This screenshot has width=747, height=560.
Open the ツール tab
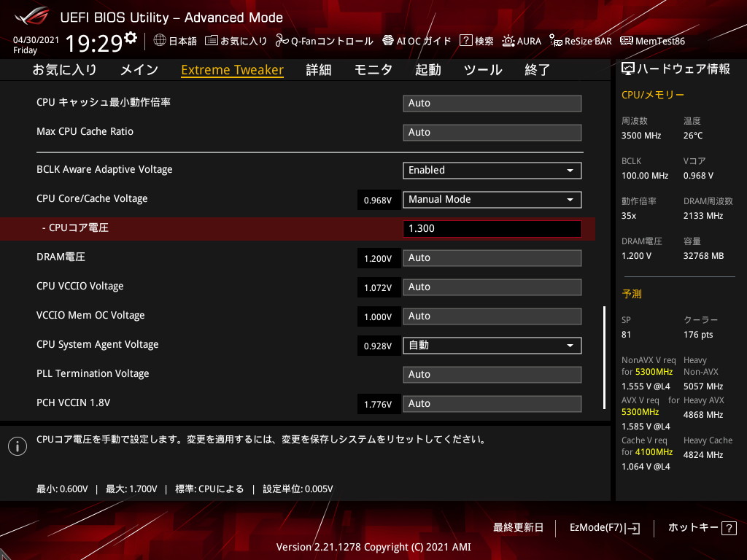tap(483, 70)
